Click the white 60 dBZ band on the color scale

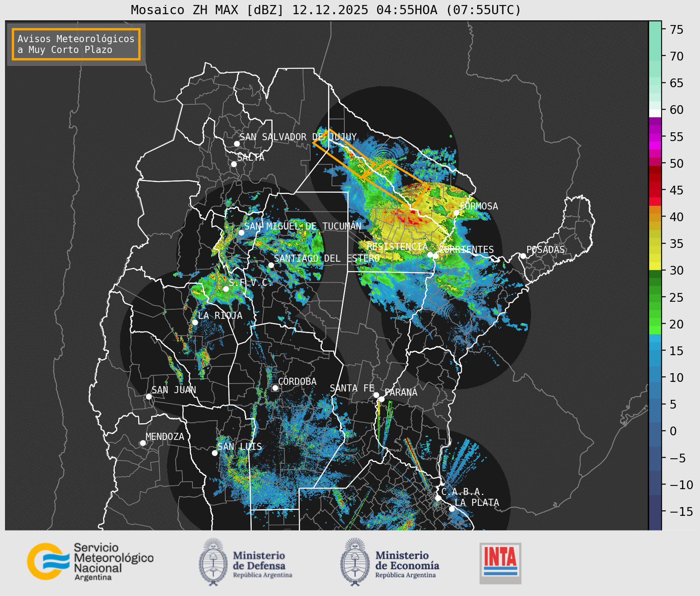655,113
